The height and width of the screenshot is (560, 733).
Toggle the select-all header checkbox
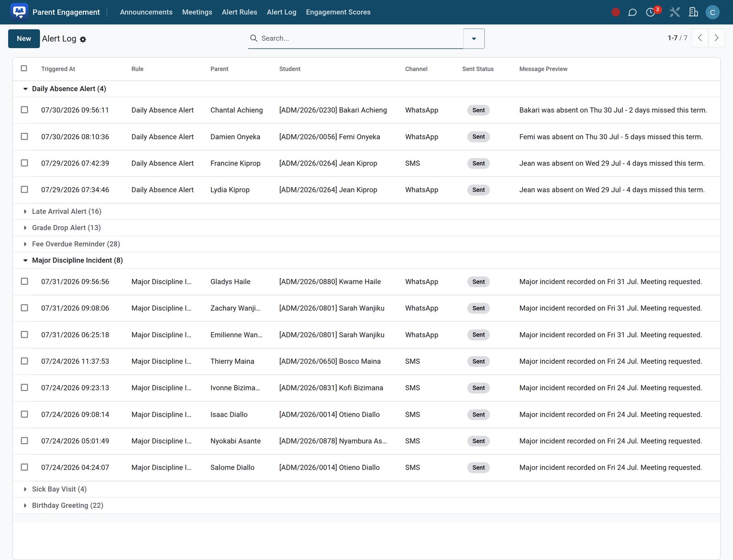24,68
